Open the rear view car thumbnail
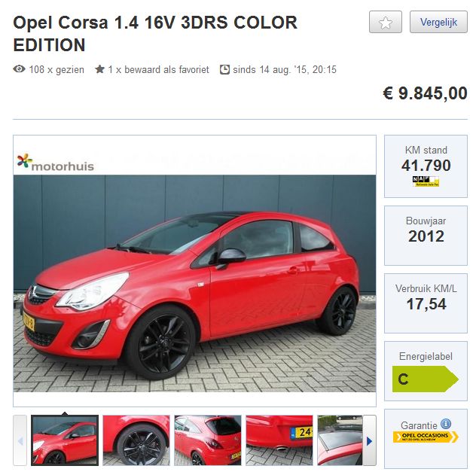The height and width of the screenshot is (472, 476). click(x=208, y=440)
